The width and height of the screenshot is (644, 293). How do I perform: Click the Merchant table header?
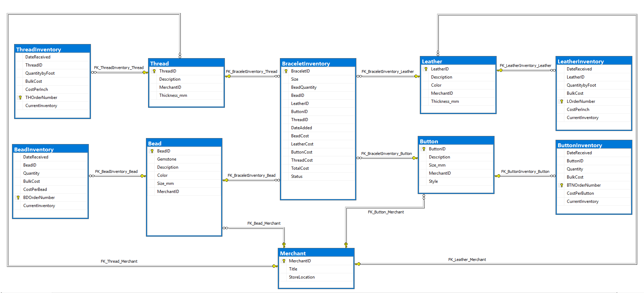click(x=316, y=253)
